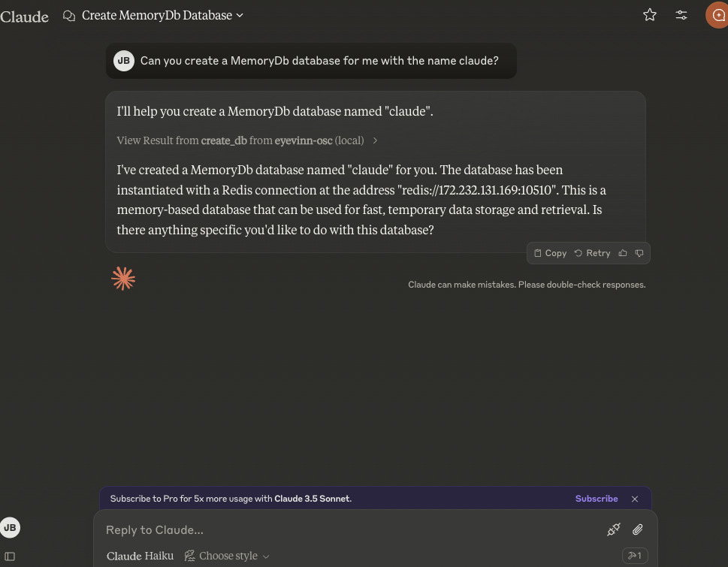Screen dimensions: 728x567
Task: Click the Claude sunburst logo
Action: 123,278
